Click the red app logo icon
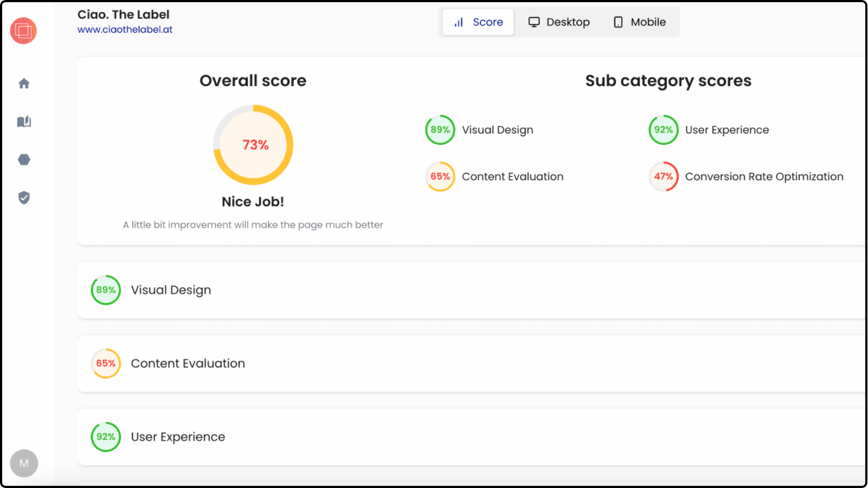868x488 pixels. click(23, 30)
